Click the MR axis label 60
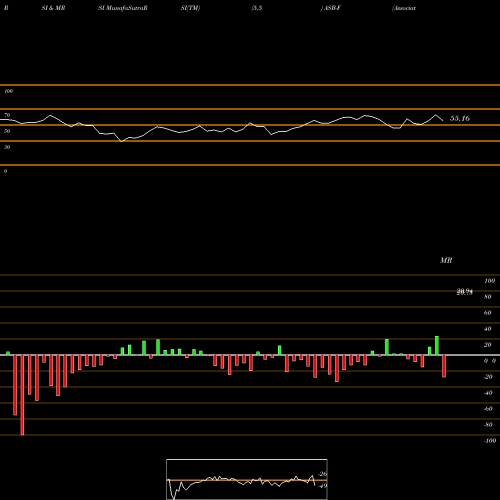Image resolution: width=500 pixels, height=500 pixels. [488, 313]
